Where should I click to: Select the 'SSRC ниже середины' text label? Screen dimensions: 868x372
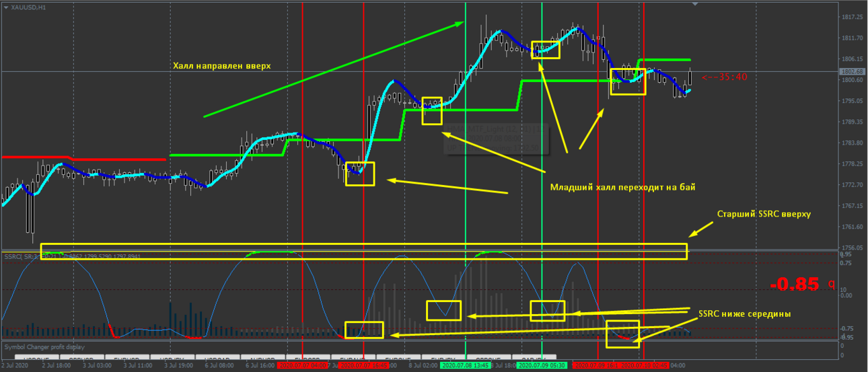[745, 313]
